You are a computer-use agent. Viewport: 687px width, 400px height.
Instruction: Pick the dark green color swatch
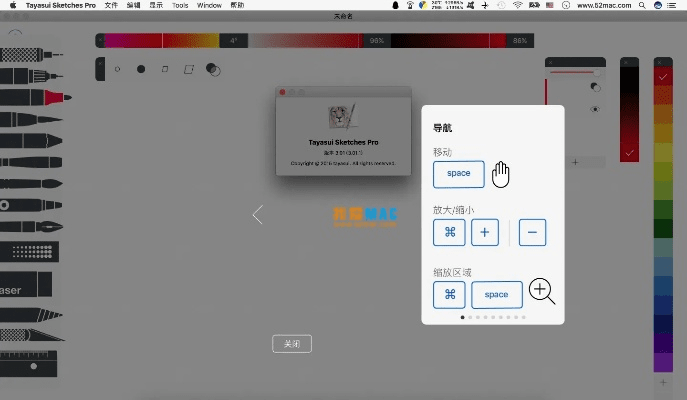(x=662, y=209)
